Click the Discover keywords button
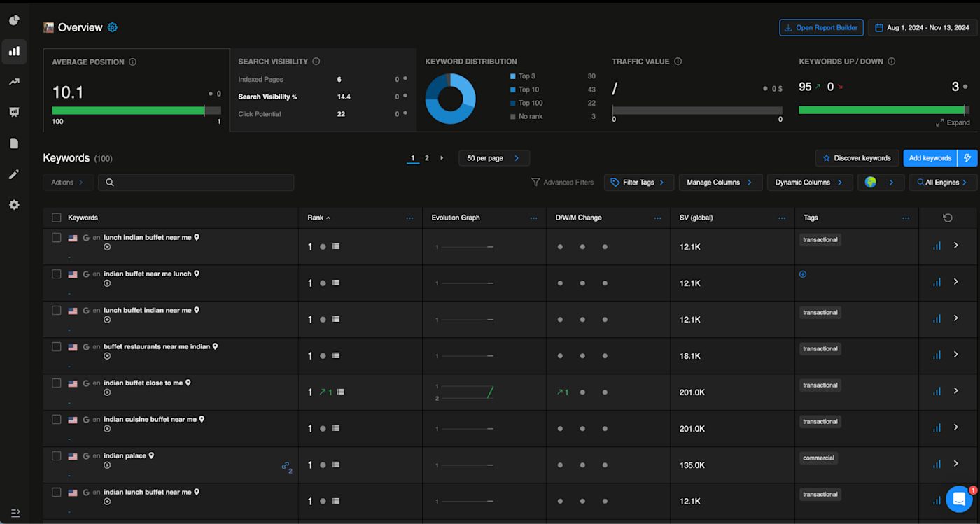 tap(857, 158)
